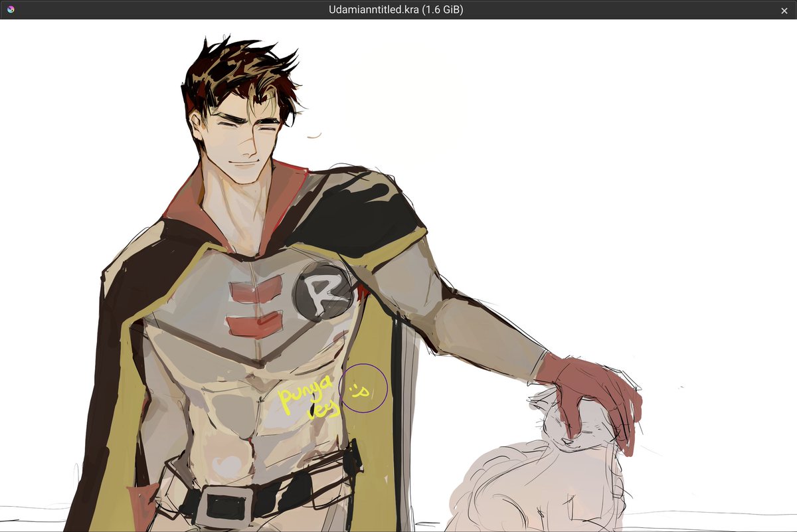Click the Krita application icon in title bar
The width and height of the screenshot is (797, 532).
[10, 9]
